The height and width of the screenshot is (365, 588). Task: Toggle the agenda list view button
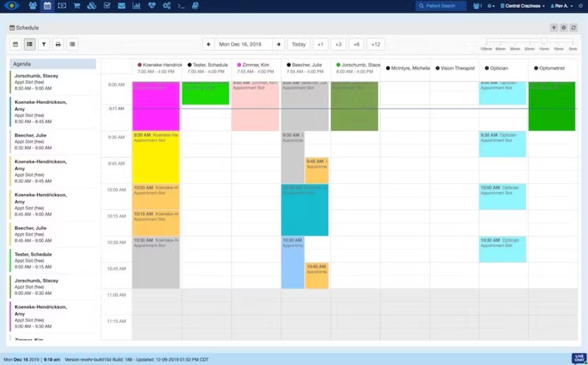(x=29, y=44)
